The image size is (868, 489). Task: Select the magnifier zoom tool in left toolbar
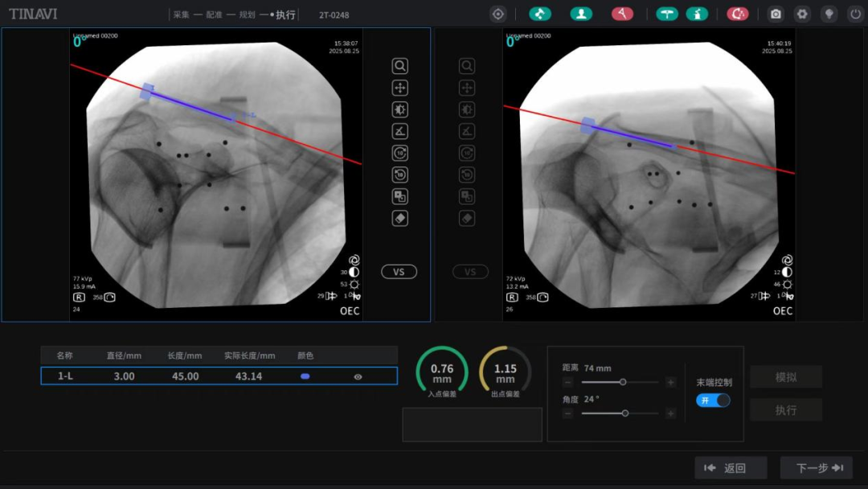tap(399, 66)
